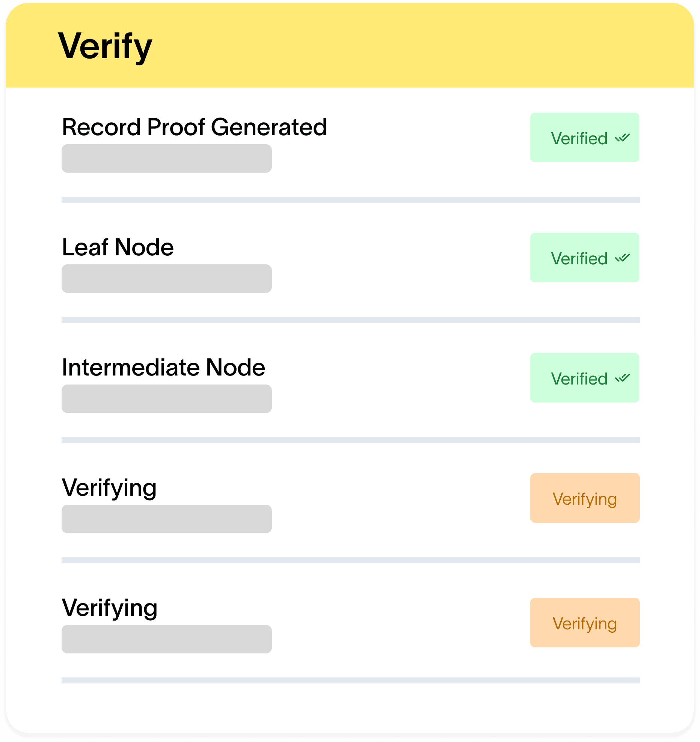Click the Verify title in the yellow header
Image resolution: width=700 pixels, height=742 pixels.
point(105,46)
